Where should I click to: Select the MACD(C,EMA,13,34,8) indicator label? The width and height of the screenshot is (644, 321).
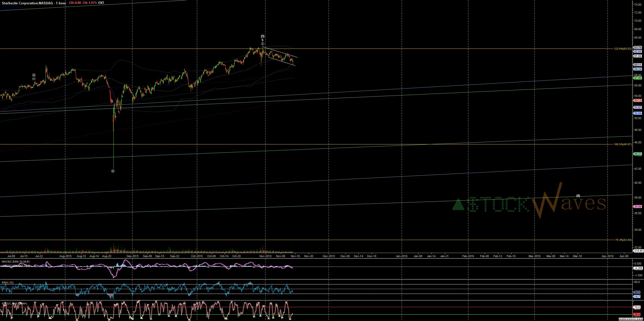click(x=16, y=261)
